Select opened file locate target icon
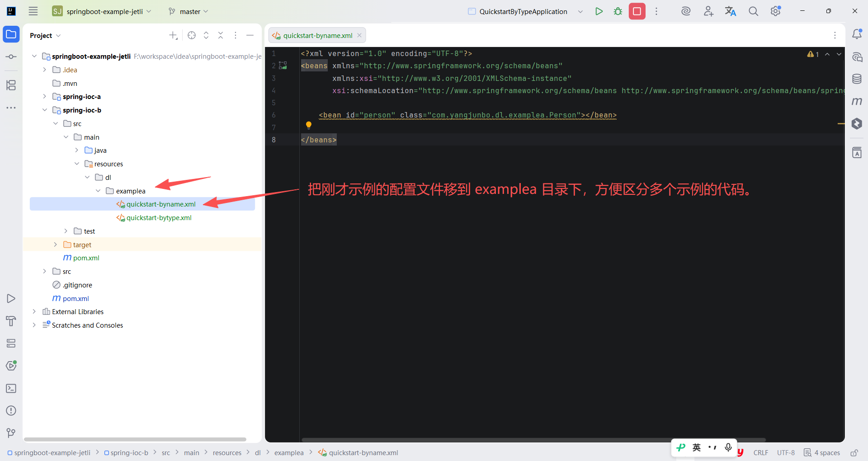Image resolution: width=868 pixels, height=461 pixels. pos(192,35)
